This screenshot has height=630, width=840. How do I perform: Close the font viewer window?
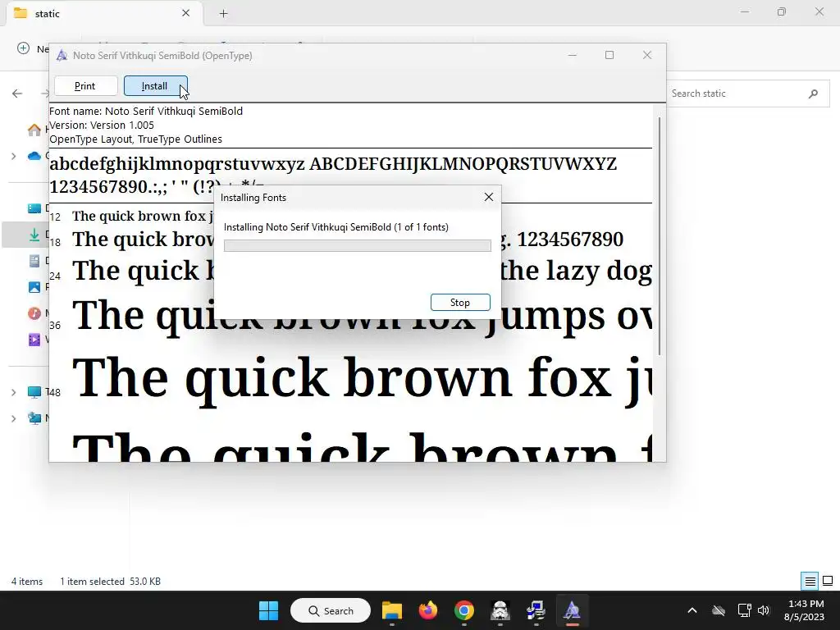647,55
